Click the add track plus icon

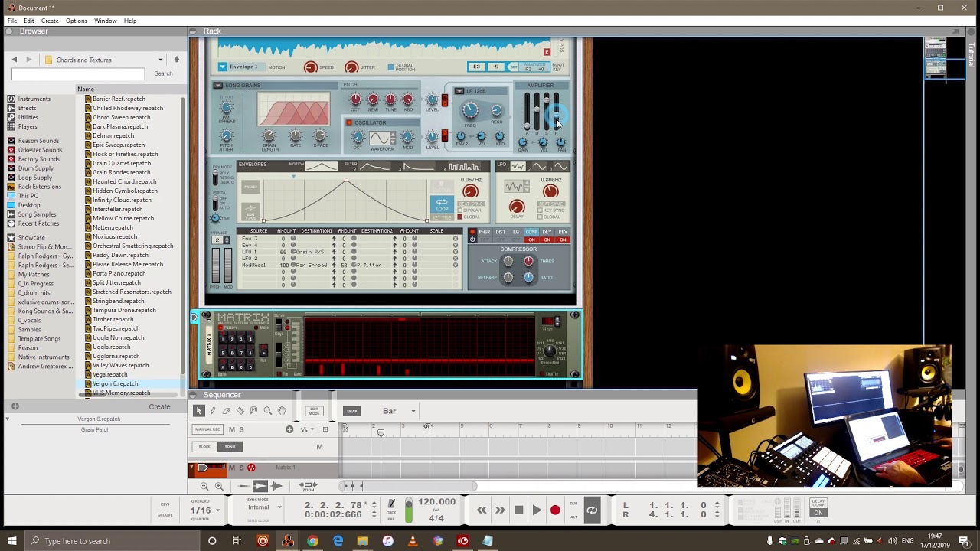point(289,429)
